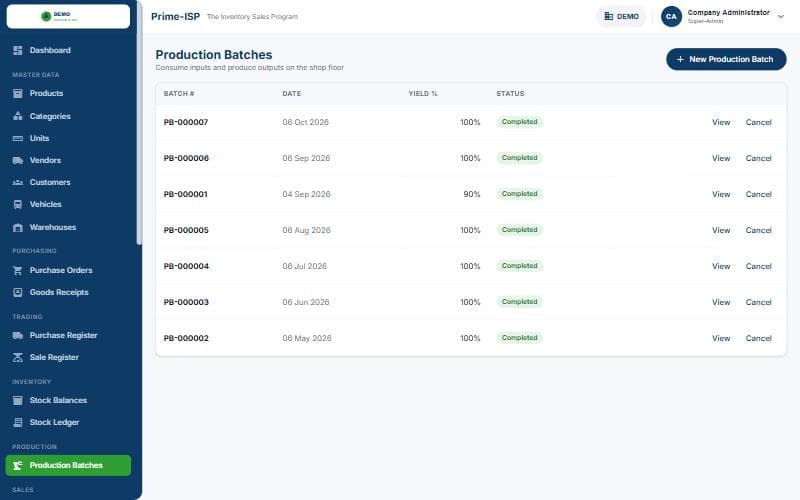The image size is (800, 500).
Task: Select Stock Ledger in the sidebar
Action: (x=68, y=422)
